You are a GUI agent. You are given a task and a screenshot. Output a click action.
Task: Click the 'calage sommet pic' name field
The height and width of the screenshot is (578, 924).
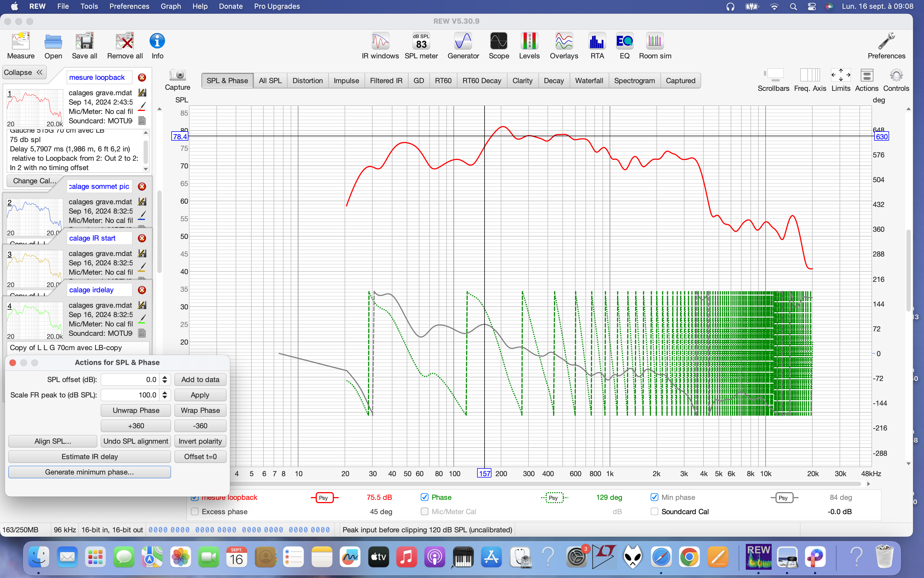(99, 187)
